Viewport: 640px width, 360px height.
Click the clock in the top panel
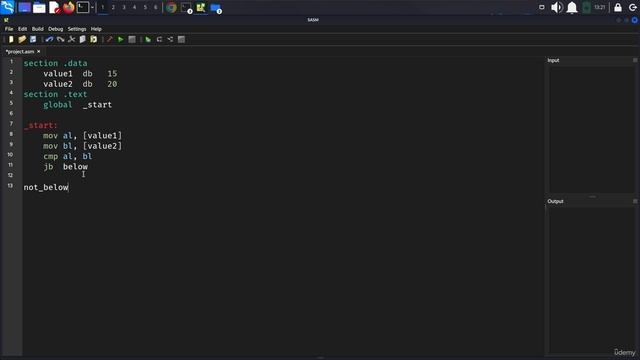pos(600,7)
